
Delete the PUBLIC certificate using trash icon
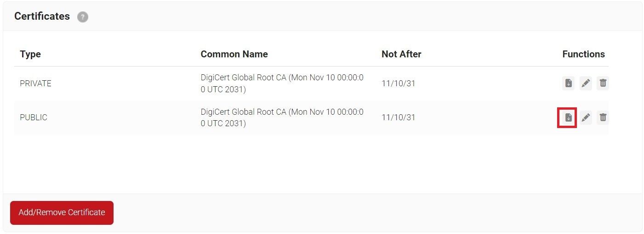[x=603, y=118]
